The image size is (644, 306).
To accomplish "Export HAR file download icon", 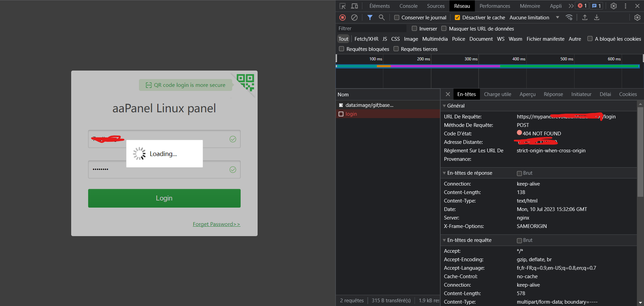I will tap(597, 17).
